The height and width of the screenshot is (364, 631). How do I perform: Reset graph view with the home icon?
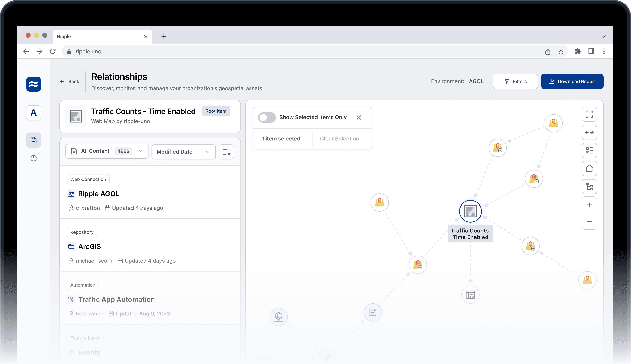pos(589,168)
